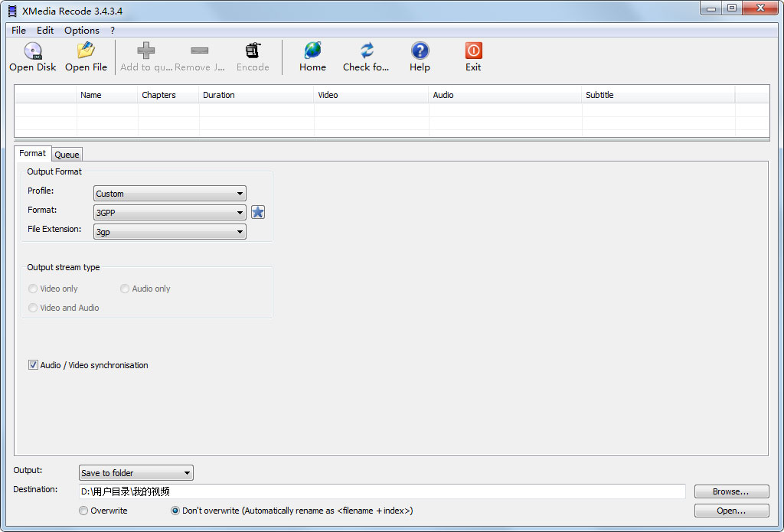Click the Subtitle column header
784x532 pixels.
coord(658,95)
